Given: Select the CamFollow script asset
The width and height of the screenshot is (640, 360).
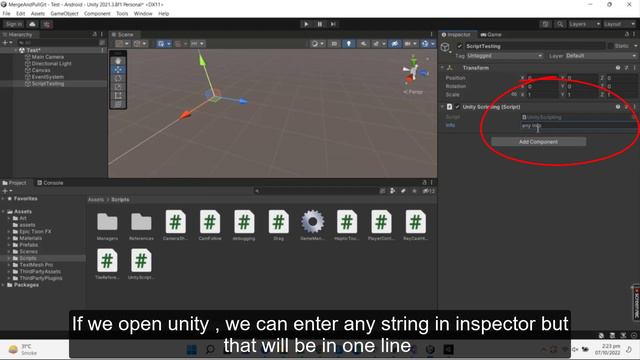Looking at the screenshot, I should pyautogui.click(x=210, y=225).
